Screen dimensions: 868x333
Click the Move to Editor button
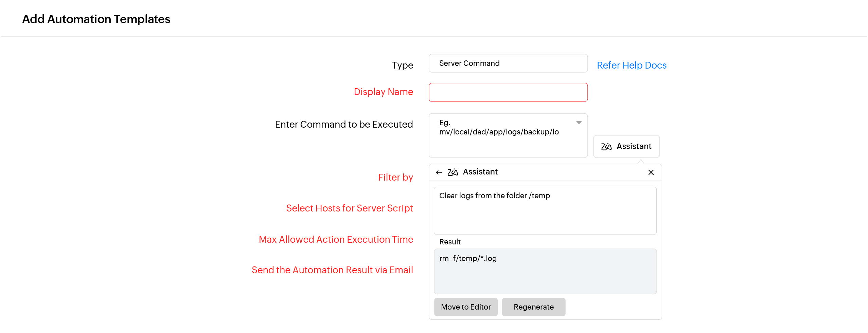tap(465, 307)
